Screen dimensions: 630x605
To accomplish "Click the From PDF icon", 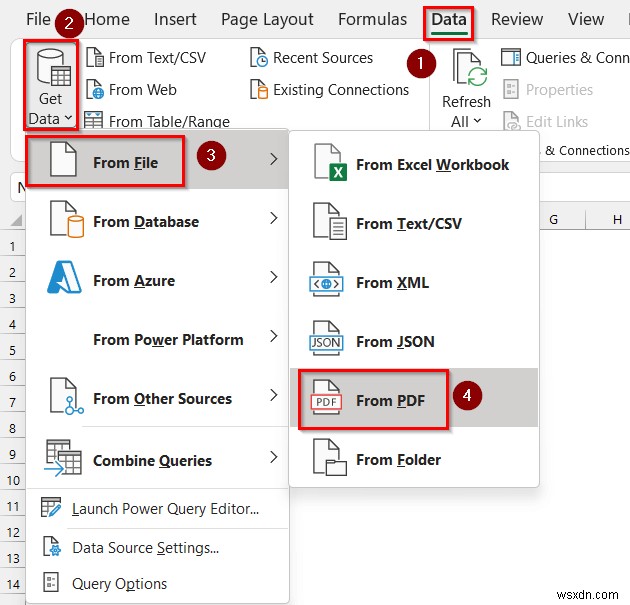I will 326,397.
